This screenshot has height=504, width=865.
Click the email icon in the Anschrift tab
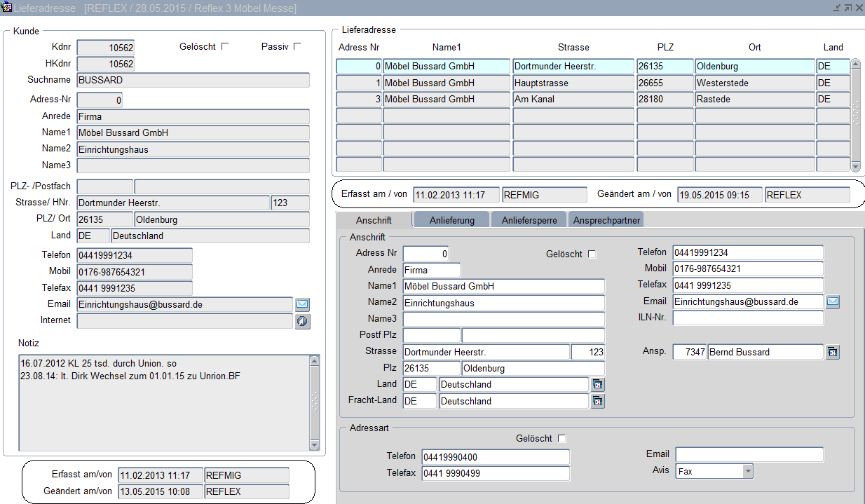click(x=832, y=302)
